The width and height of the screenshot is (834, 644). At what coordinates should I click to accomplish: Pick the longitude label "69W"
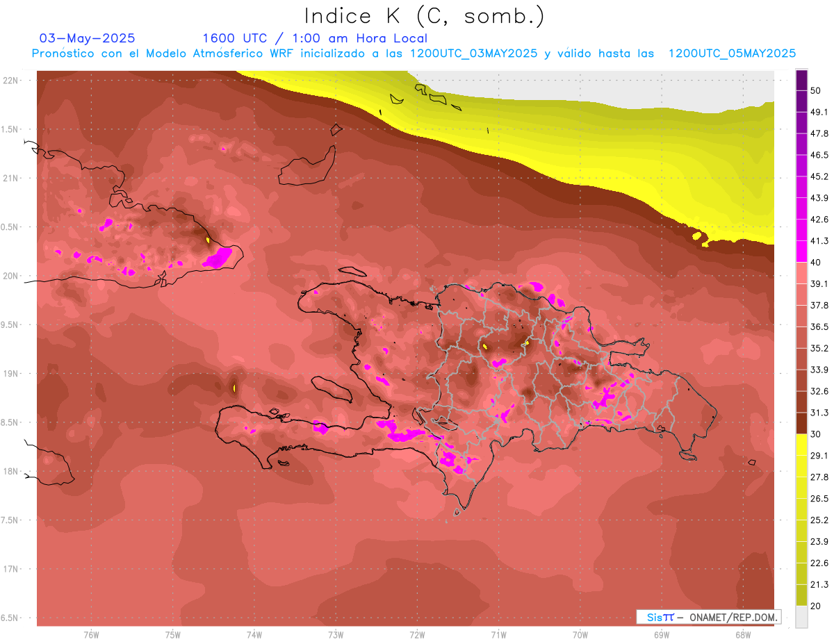[662, 634]
